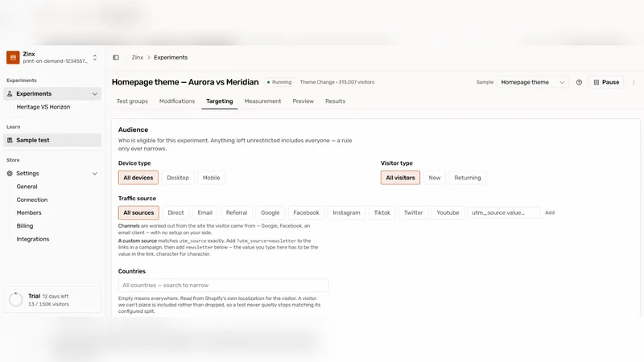Click the Experiments breadcrumb
Image resolution: width=644 pixels, height=362 pixels.
pyautogui.click(x=171, y=57)
